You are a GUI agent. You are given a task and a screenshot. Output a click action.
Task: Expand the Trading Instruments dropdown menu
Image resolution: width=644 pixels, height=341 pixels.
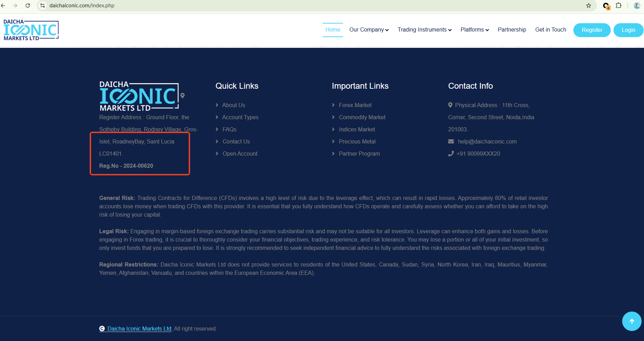click(425, 30)
